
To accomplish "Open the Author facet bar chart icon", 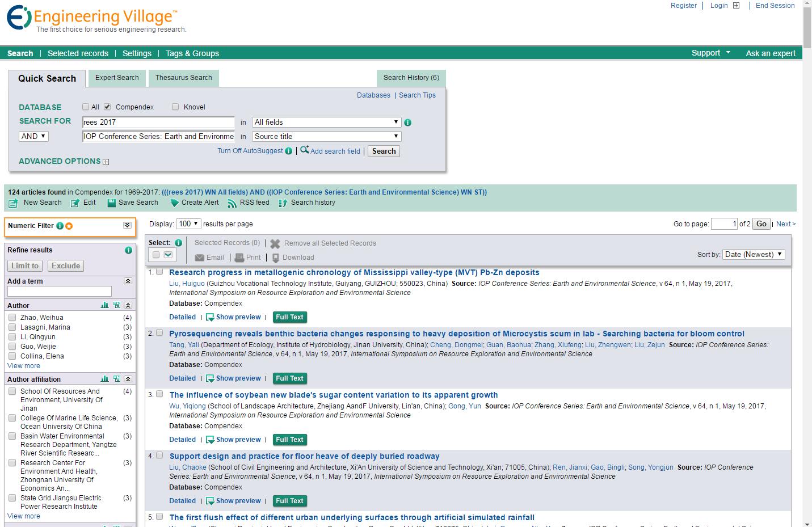I will click(104, 305).
